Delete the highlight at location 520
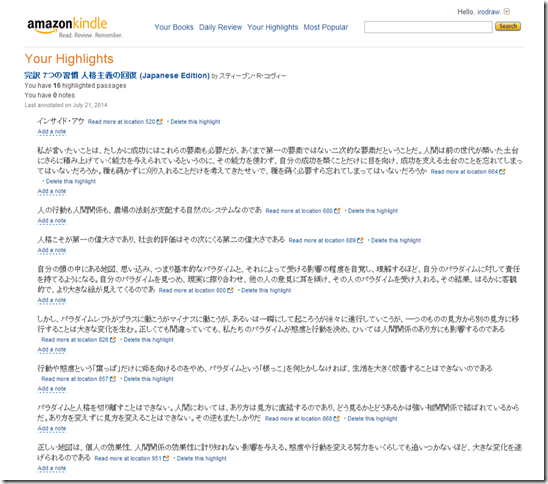The image size is (548, 484). 195,122
